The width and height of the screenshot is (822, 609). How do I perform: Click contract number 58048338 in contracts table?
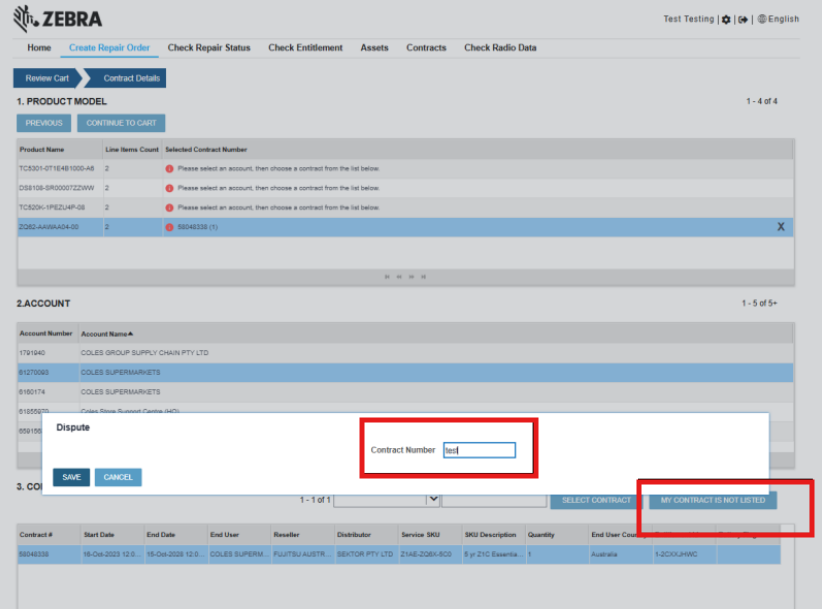click(x=34, y=554)
